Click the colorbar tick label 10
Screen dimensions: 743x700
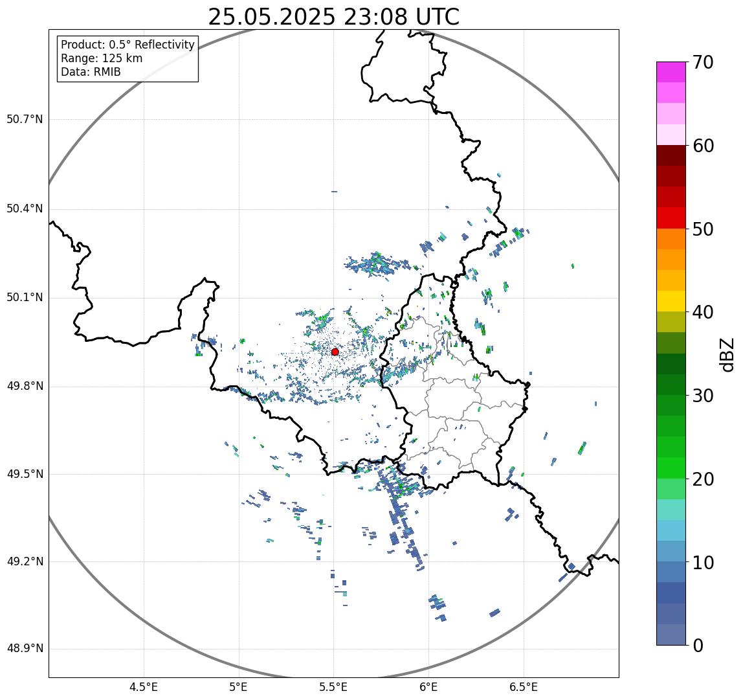tap(703, 563)
